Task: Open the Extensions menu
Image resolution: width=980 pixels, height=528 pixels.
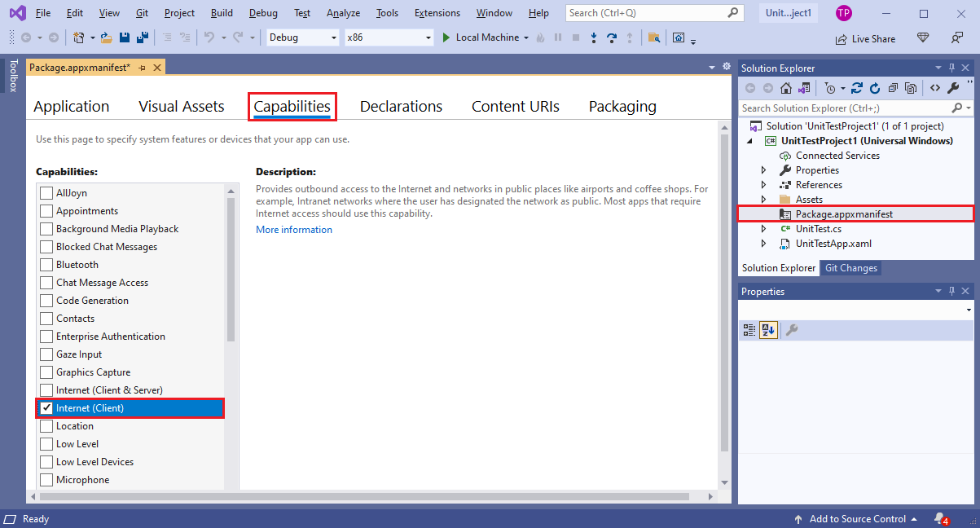Action: [437, 13]
